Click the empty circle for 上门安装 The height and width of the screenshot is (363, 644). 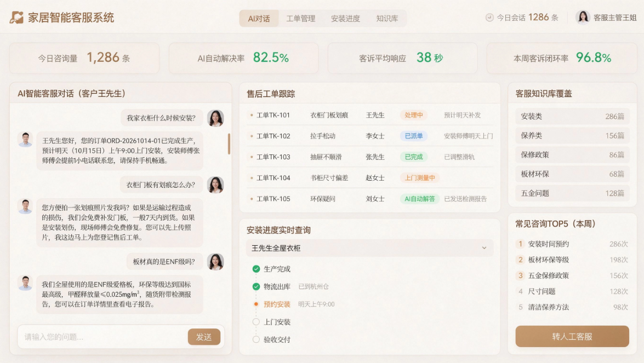[x=257, y=322]
